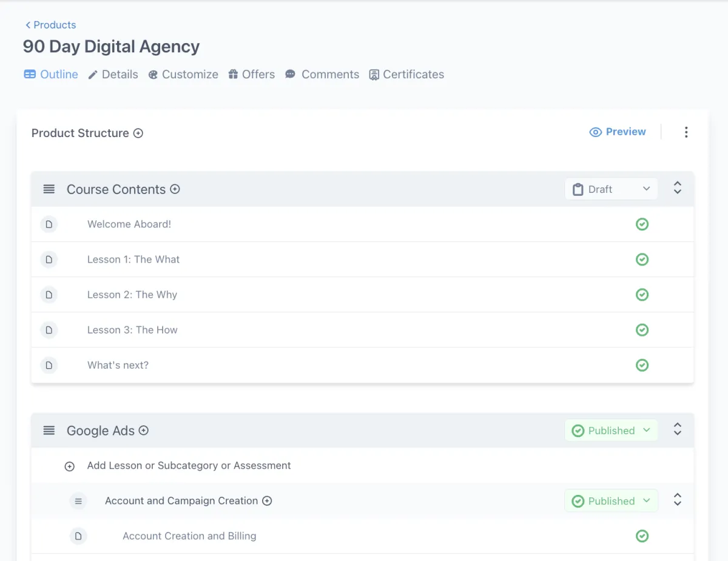The image size is (728, 561).
Task: Switch to the Customize tab
Action: coord(183,75)
